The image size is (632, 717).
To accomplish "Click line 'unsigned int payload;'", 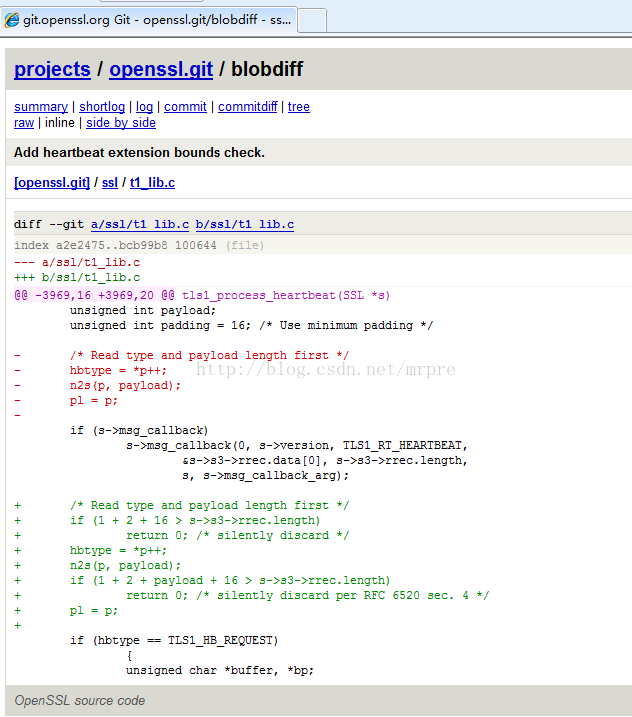I will coord(143,310).
